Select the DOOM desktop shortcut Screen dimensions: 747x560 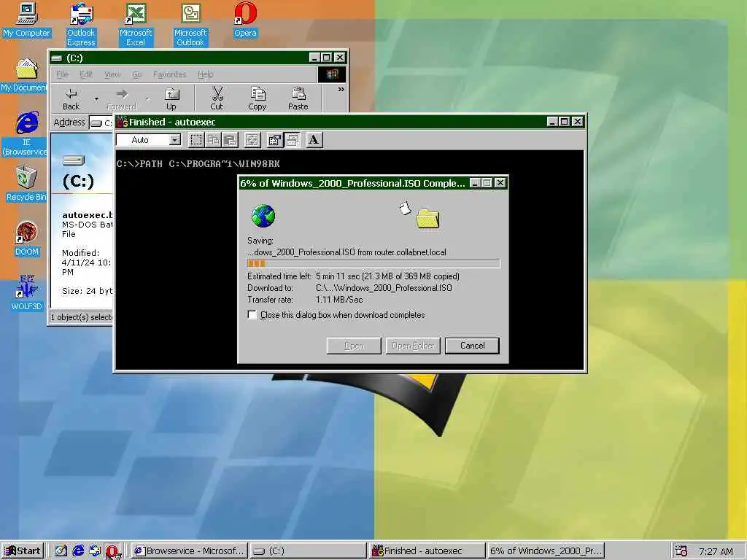click(x=27, y=238)
